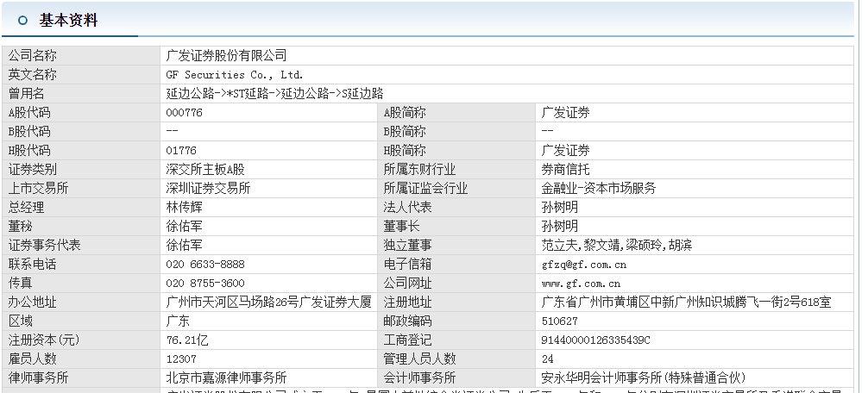Screen dimensions: 868x393
Task: Click the industry value 券商信托
Action: [565, 169]
